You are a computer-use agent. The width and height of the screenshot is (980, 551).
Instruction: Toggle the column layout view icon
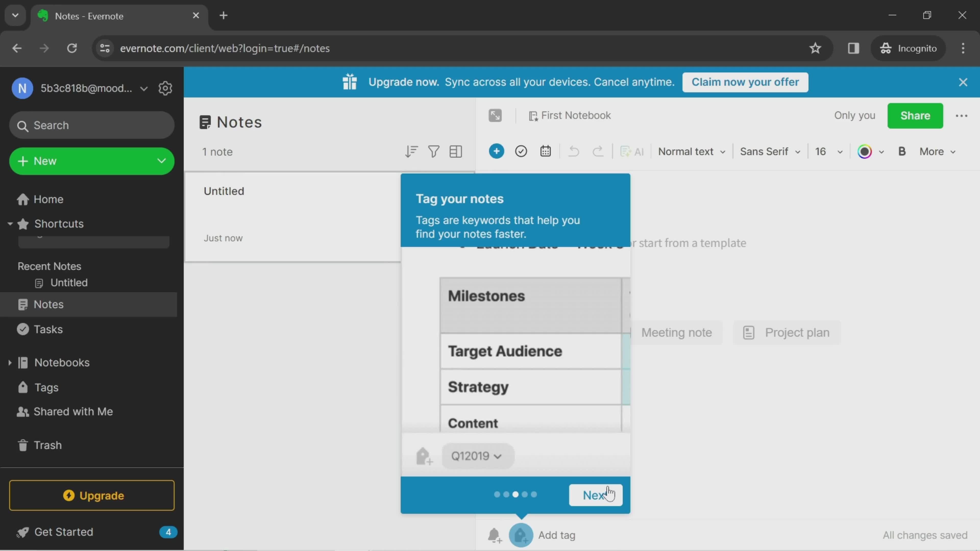coord(456,151)
